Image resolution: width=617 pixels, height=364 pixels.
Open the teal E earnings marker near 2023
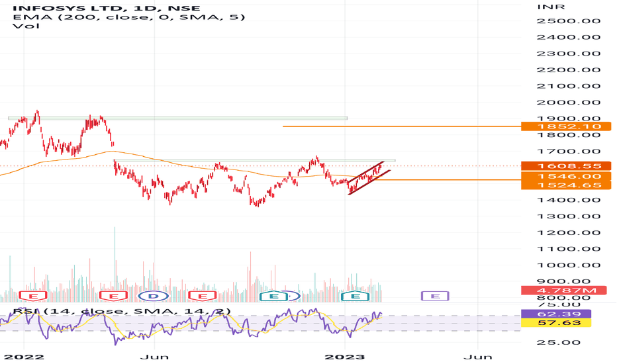pos(355,296)
